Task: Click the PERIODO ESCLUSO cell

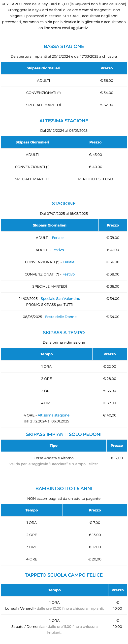Action: pyautogui.click(x=96, y=179)
